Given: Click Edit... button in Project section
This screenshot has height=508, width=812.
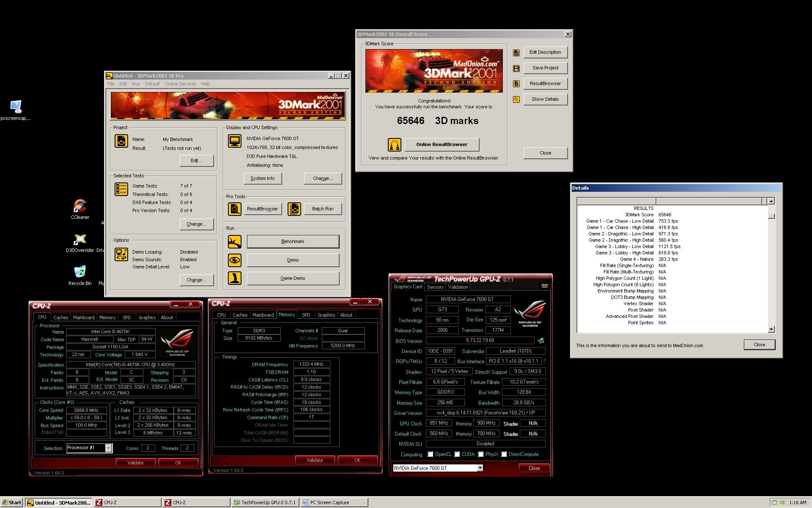Looking at the screenshot, I should click(x=196, y=161).
